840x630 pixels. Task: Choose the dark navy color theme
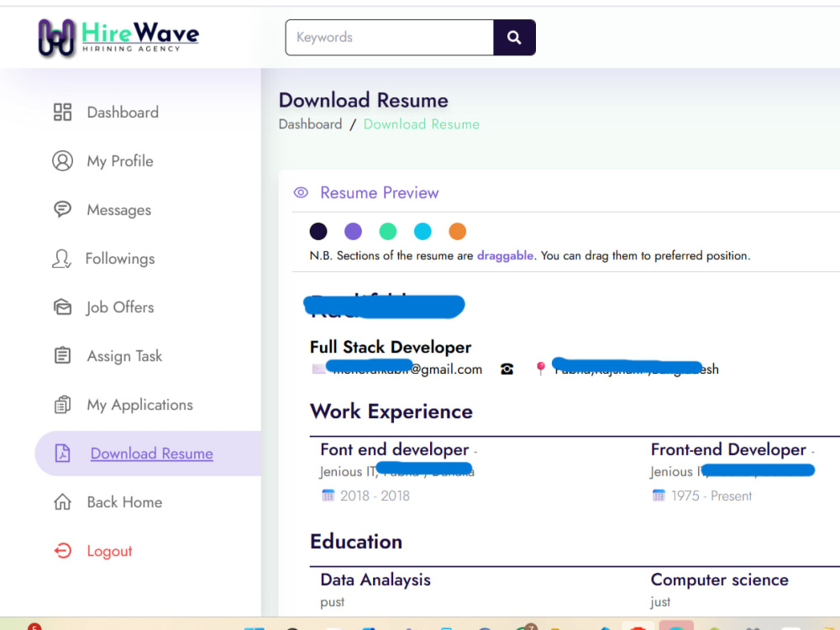[318, 232]
